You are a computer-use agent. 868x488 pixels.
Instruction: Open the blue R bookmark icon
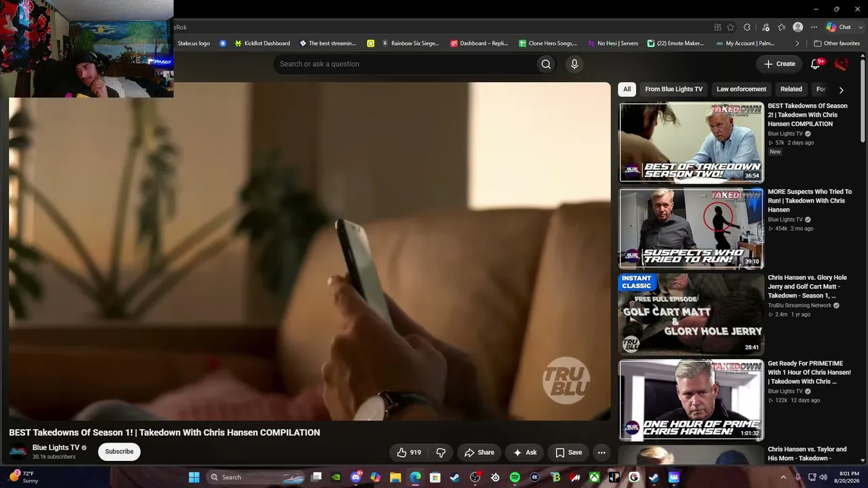[222, 43]
